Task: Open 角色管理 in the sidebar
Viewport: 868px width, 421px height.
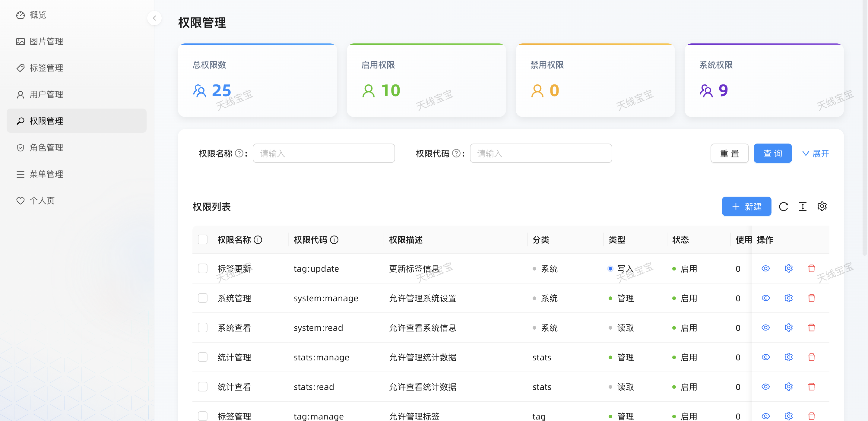Action: (46, 147)
